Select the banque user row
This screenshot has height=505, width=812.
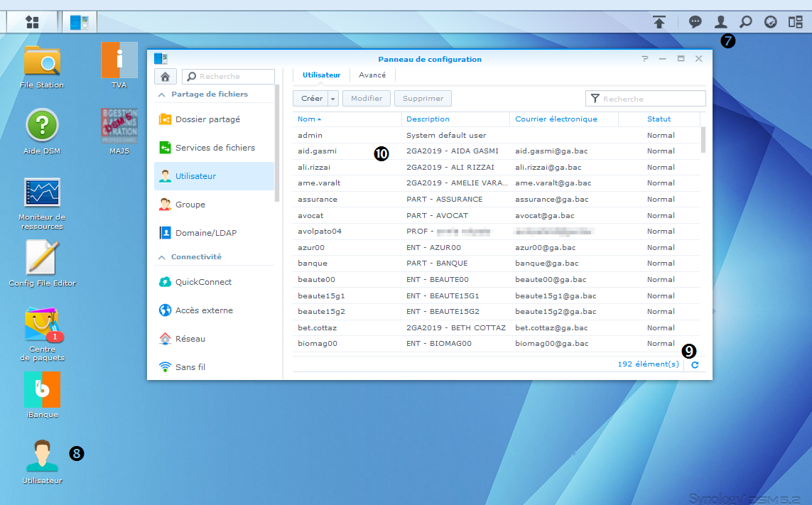pyautogui.click(x=496, y=264)
